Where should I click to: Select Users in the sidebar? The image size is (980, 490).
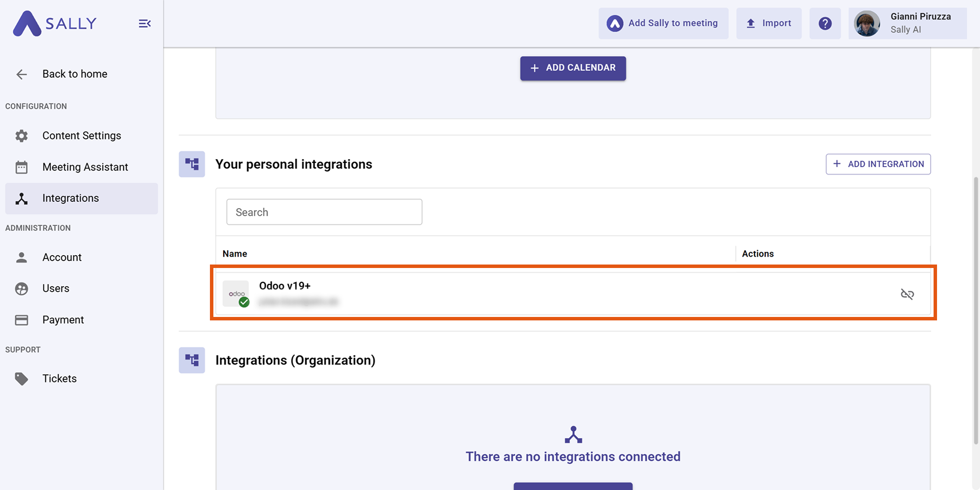point(55,288)
